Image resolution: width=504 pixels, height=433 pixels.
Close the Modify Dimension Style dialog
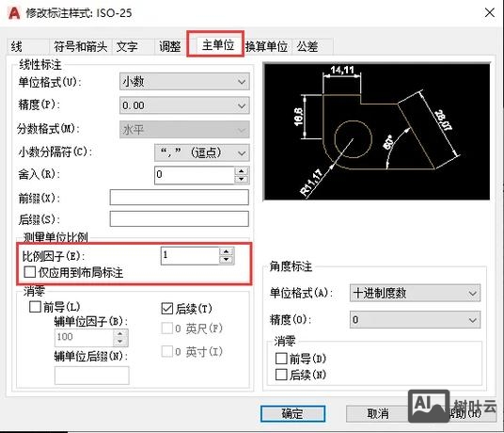[490, 13]
